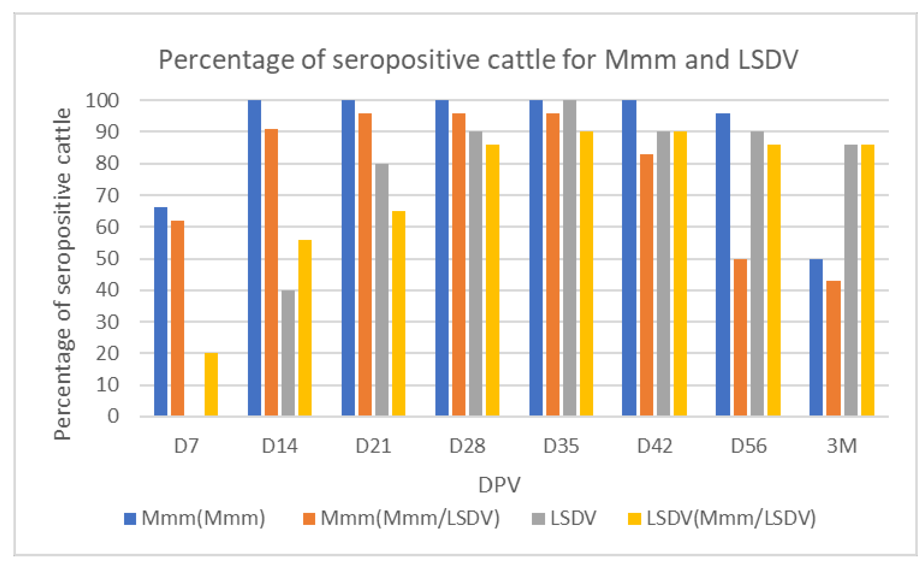Click the yellow LSDV(Mmm/LSDV) legend swatch
This screenshot has height=567, width=924.
[x=635, y=519]
